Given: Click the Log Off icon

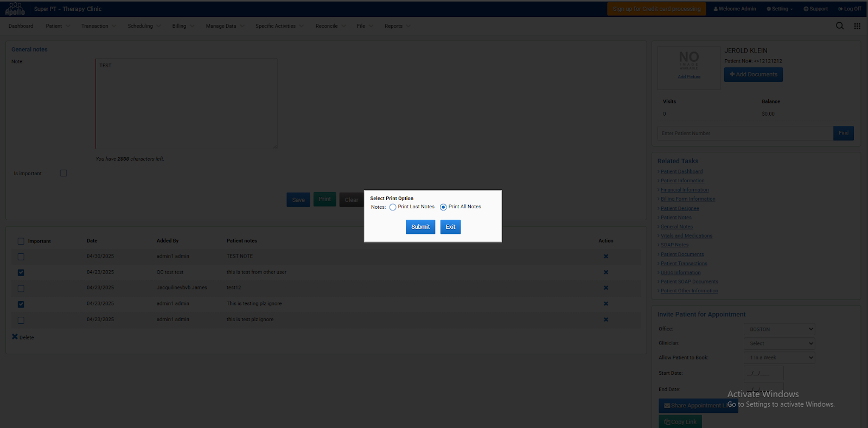Looking at the screenshot, I should pyautogui.click(x=840, y=9).
